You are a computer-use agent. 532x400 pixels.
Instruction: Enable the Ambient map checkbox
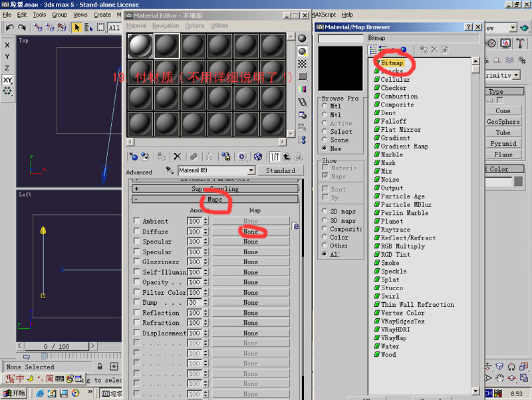pos(137,221)
